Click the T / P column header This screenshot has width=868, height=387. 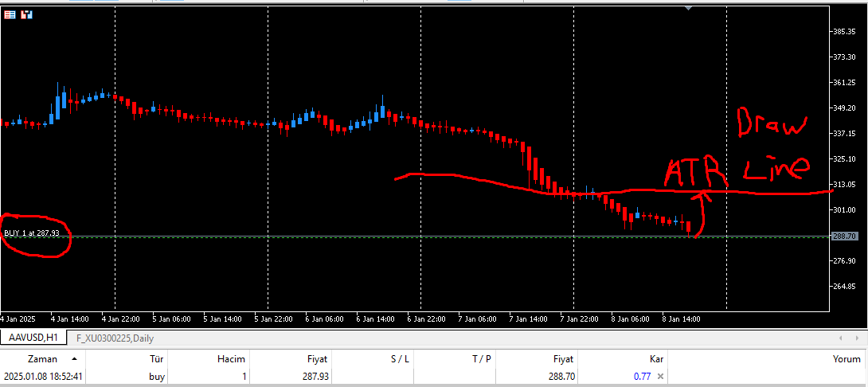click(481, 359)
